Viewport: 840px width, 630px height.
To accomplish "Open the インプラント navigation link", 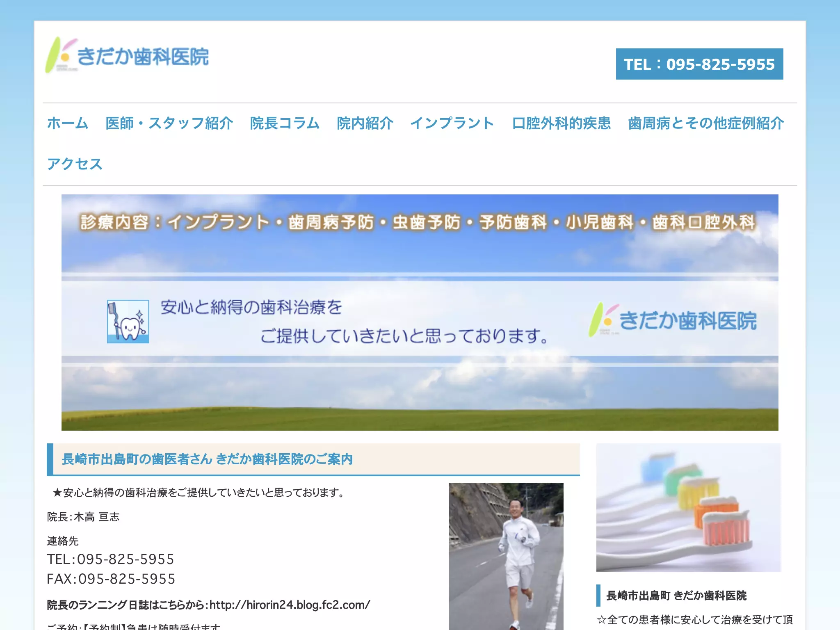I will coord(452,123).
